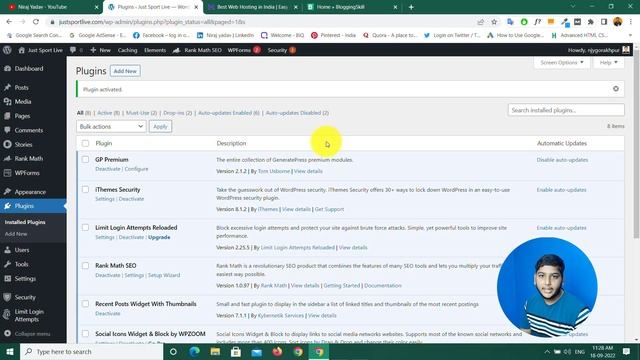Expand Screen Options panel
640x360 pixels.
(x=562, y=62)
